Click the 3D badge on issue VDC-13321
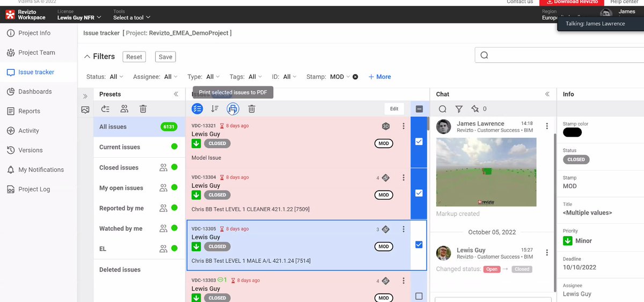644x302 pixels. [x=386, y=126]
